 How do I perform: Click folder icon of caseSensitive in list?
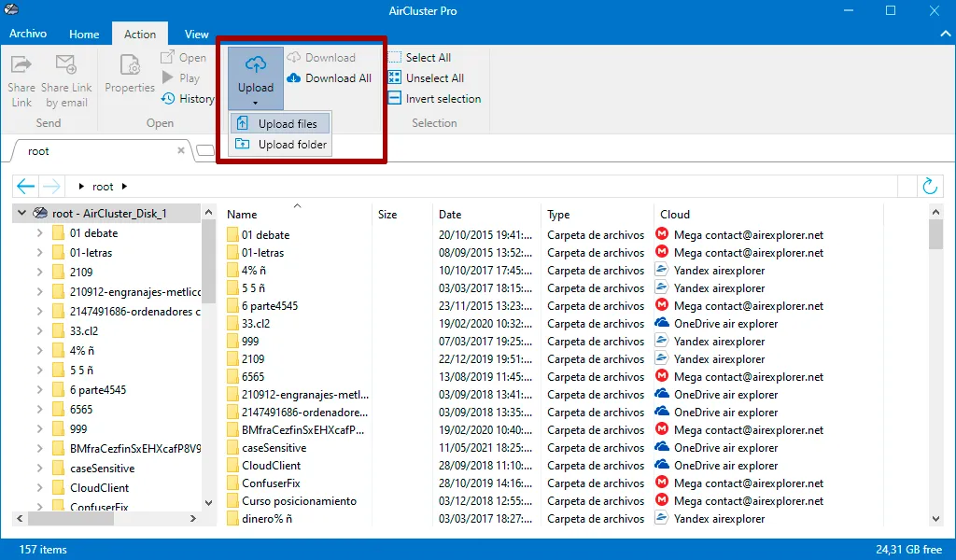[x=232, y=447]
